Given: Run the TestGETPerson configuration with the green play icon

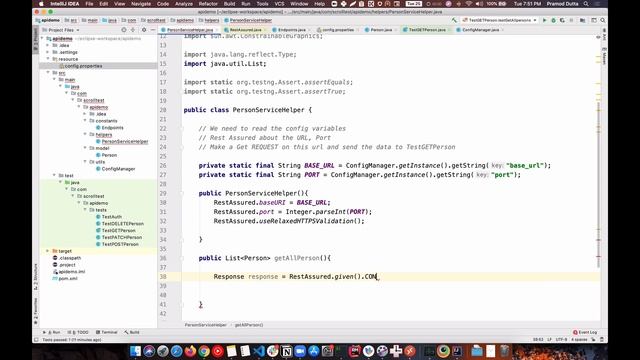Looking at the screenshot, I should pos(544,20).
